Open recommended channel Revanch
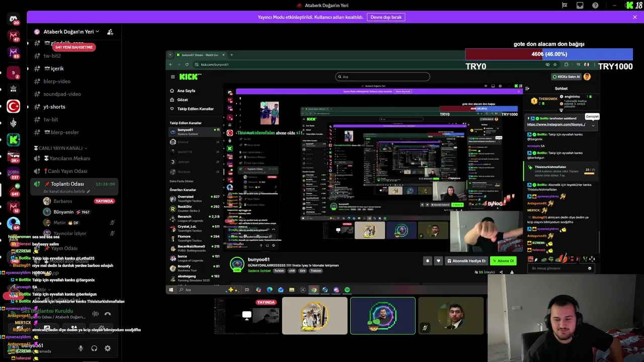Viewport: 644px width, 362px height. point(195,218)
